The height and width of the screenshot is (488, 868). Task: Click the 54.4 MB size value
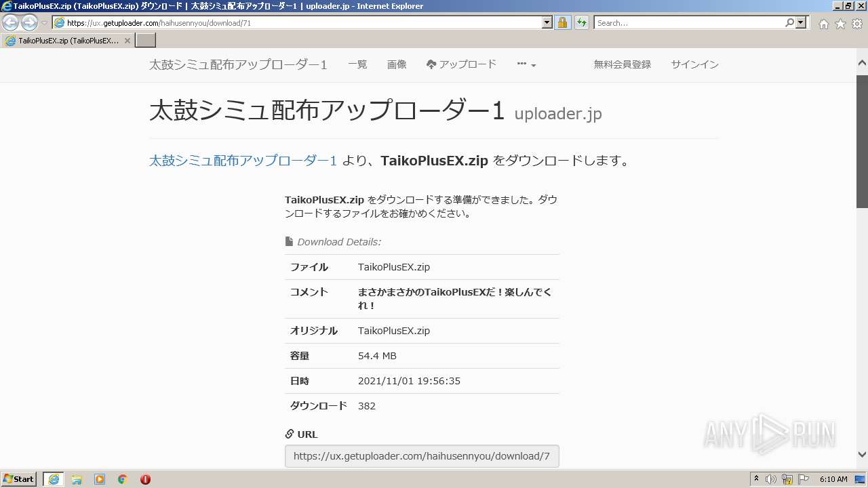377,356
